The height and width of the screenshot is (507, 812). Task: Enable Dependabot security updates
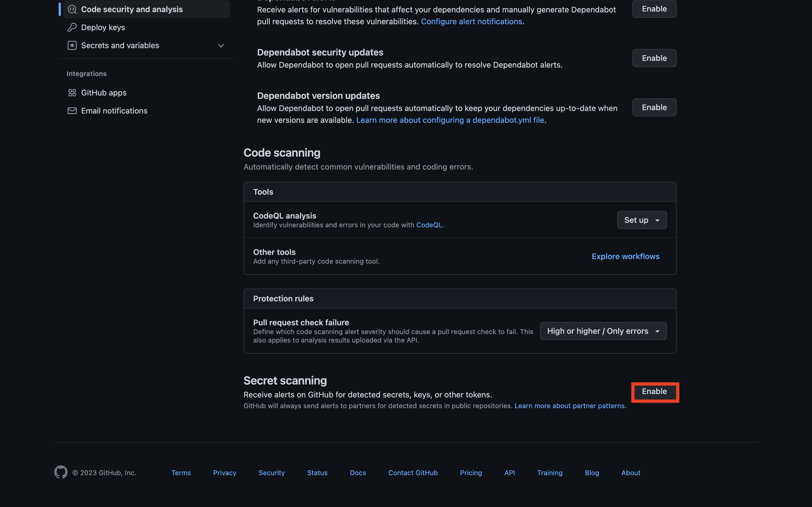tap(654, 58)
